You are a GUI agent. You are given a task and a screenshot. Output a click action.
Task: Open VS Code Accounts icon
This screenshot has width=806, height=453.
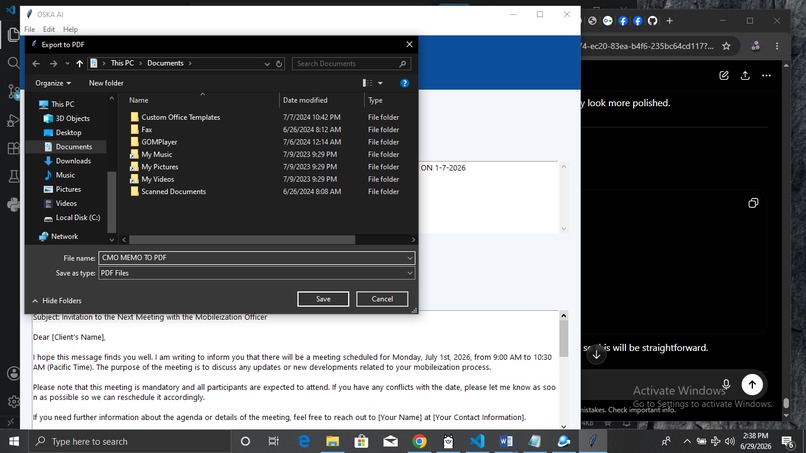click(x=13, y=373)
